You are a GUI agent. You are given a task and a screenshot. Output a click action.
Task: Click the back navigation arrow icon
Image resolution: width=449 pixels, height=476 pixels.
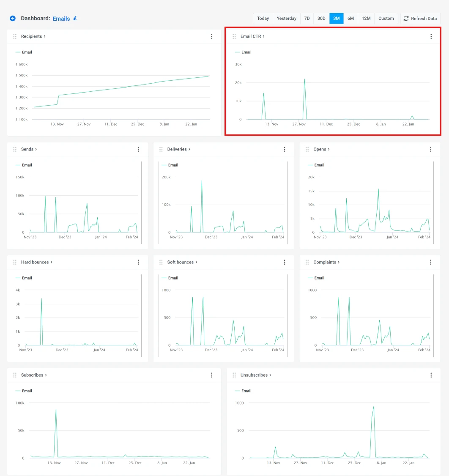(x=13, y=18)
